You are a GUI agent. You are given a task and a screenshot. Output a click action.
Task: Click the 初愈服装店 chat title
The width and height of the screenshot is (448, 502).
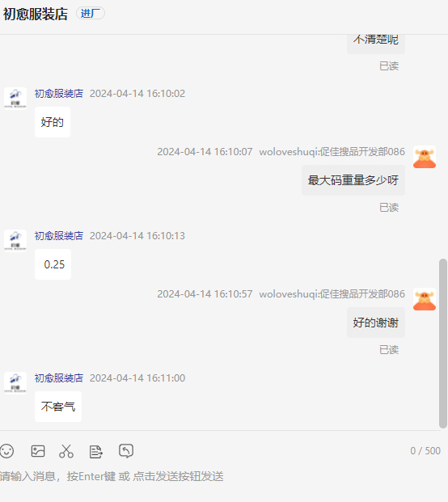pos(36,14)
